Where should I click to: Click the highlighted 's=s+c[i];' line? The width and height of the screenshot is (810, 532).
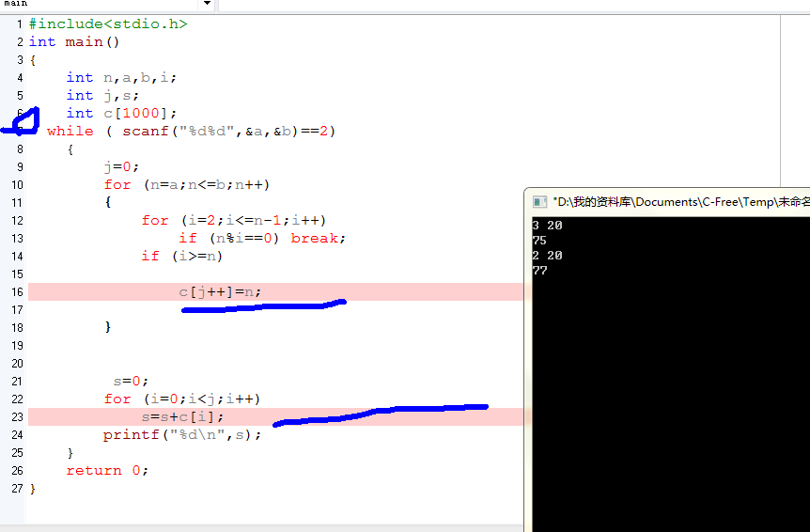coord(183,416)
